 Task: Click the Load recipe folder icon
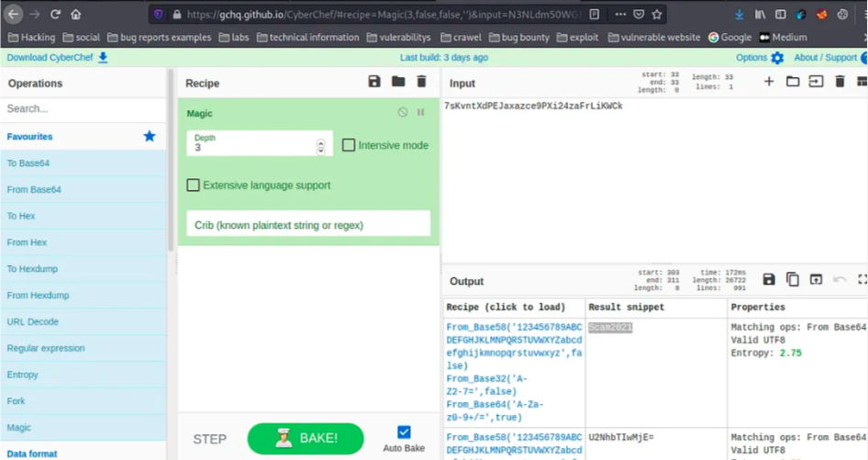point(398,82)
